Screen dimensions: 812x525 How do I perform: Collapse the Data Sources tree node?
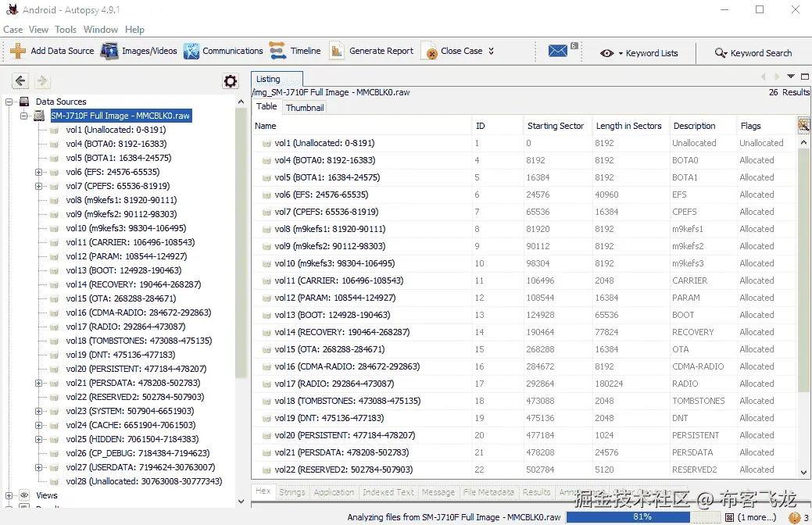[x=9, y=102]
